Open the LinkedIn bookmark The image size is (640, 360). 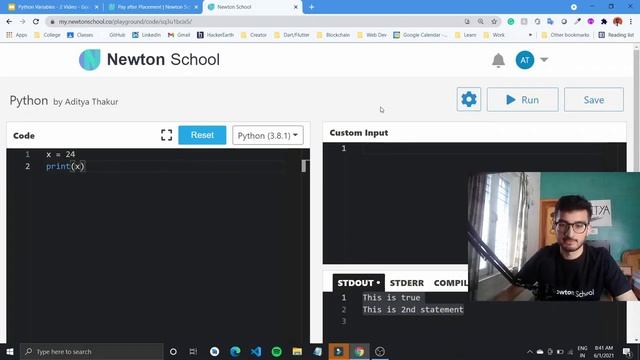click(x=146, y=35)
